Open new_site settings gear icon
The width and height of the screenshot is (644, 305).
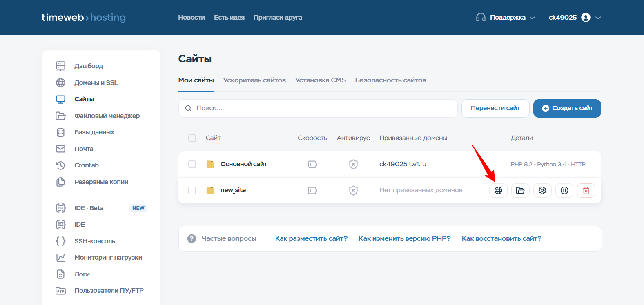542,190
